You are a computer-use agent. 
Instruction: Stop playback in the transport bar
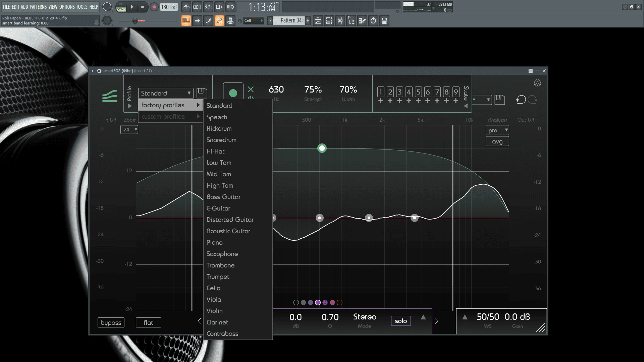[142, 7]
